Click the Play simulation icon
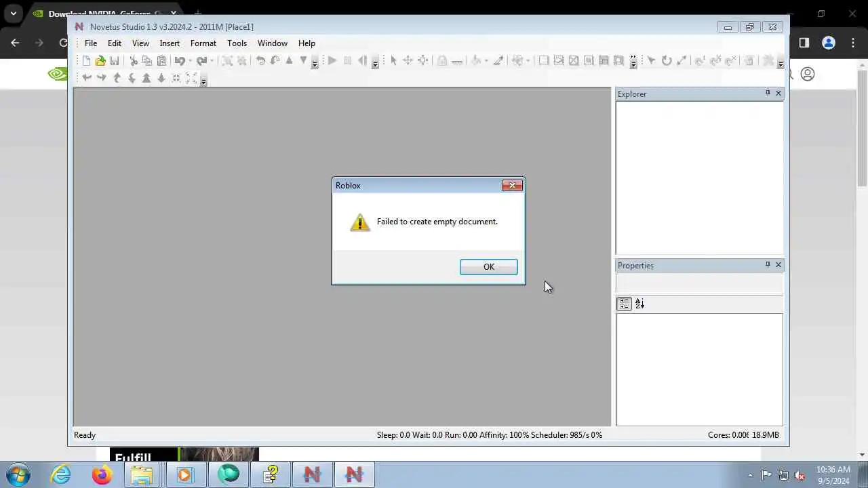 point(332,61)
